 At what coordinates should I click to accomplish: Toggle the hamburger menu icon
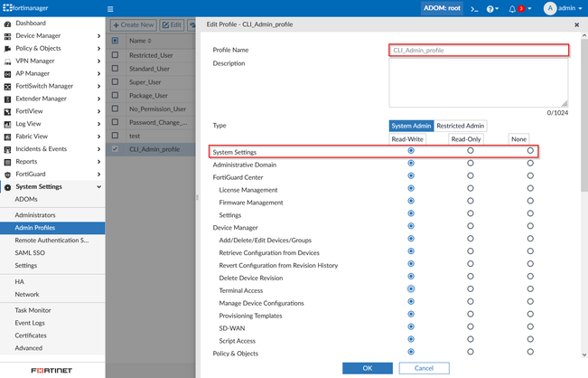pyautogui.click(x=110, y=9)
